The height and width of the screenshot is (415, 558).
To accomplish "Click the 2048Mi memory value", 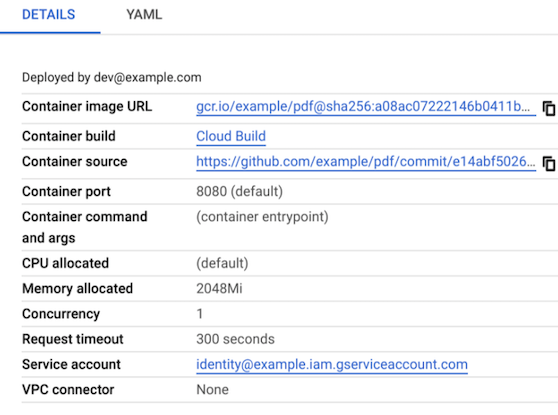I will click(219, 289).
